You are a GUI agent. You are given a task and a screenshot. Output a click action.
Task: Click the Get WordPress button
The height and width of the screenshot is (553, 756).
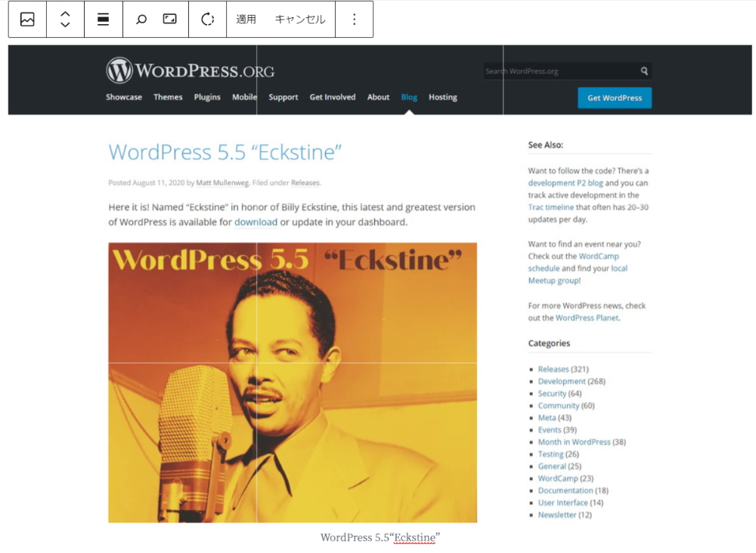coord(615,97)
